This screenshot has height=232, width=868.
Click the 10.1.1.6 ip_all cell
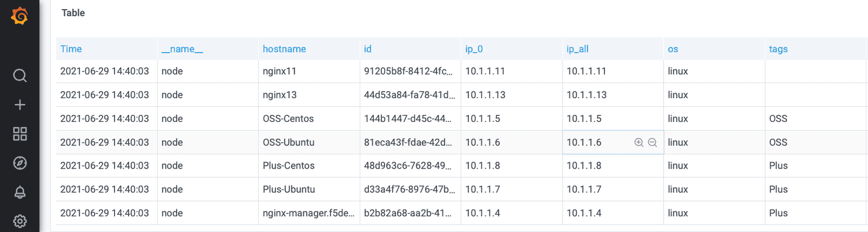tap(584, 143)
